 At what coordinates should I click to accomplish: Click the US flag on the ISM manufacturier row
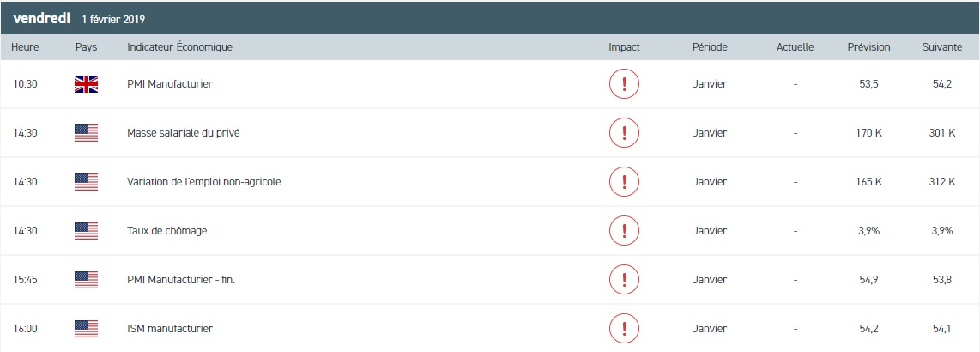pos(86,328)
